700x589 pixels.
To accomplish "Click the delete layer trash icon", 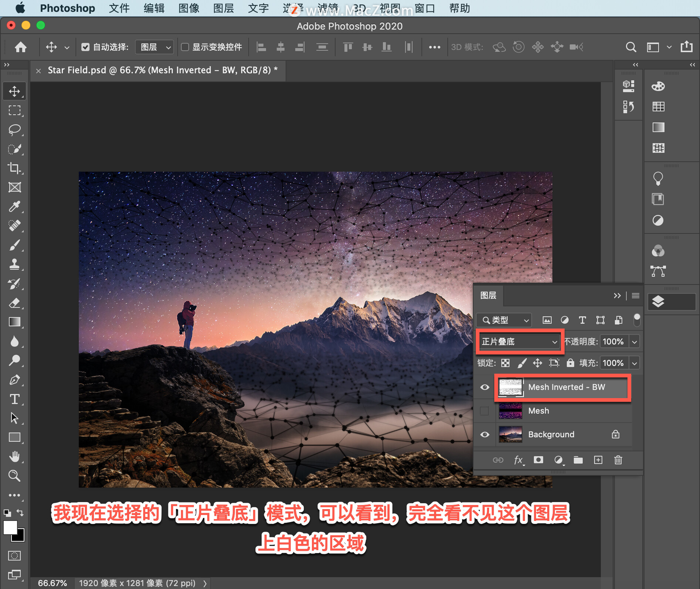I will tap(618, 460).
